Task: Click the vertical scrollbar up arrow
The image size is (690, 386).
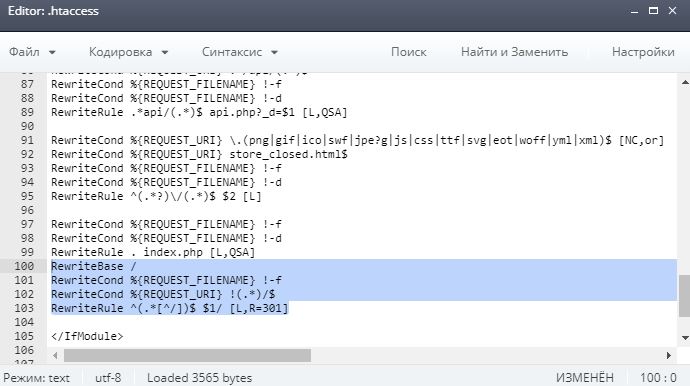Action: click(x=685, y=82)
